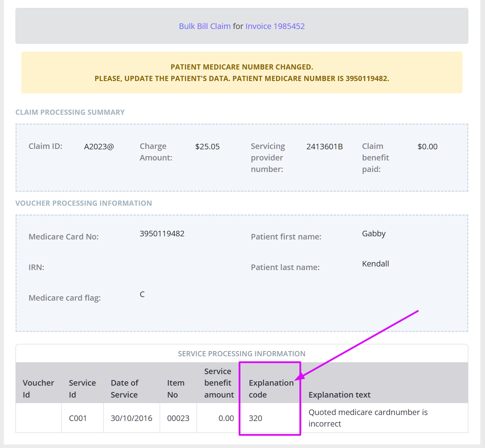Click the Patient last name label
485x448 pixels.
pos(285,267)
